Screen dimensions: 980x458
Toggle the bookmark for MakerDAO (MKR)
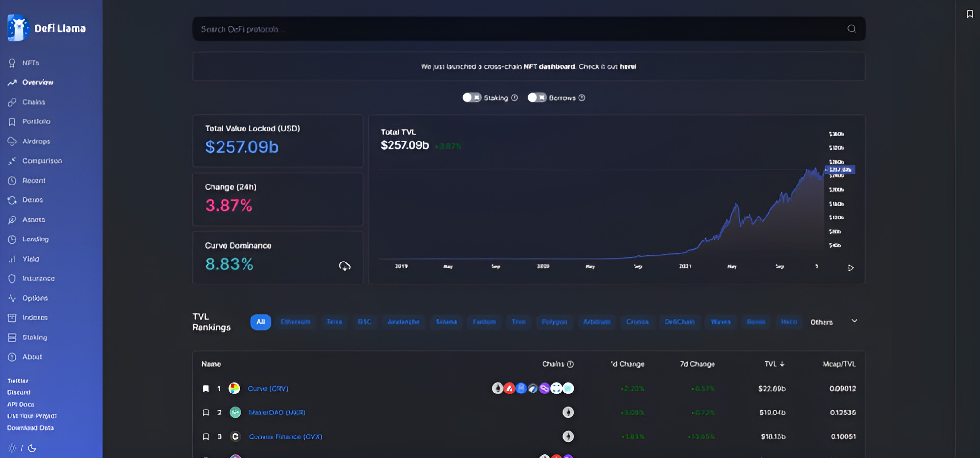pos(206,412)
